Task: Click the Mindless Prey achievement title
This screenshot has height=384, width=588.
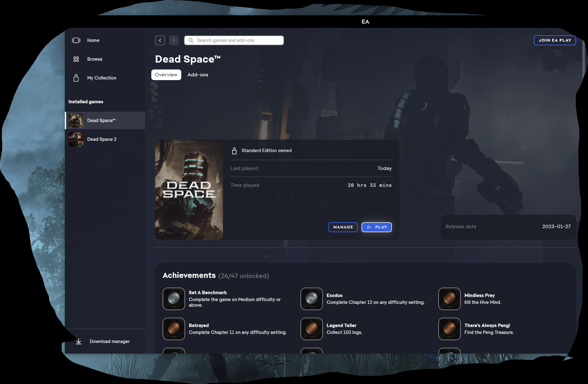Action: (x=480, y=295)
